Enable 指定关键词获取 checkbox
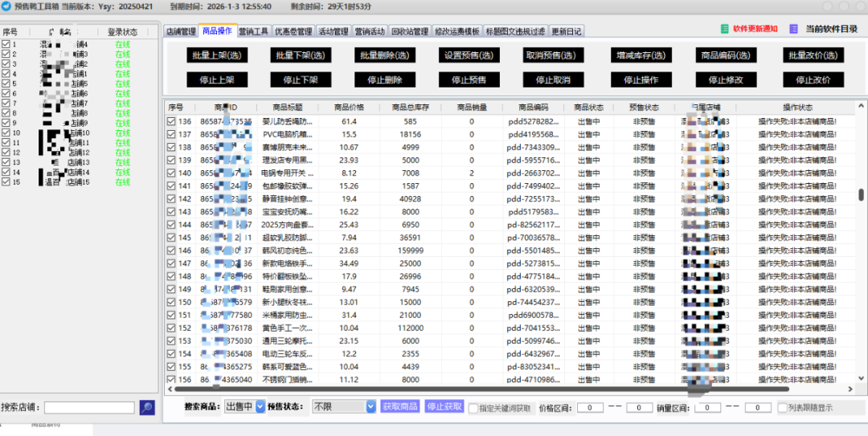 point(473,409)
